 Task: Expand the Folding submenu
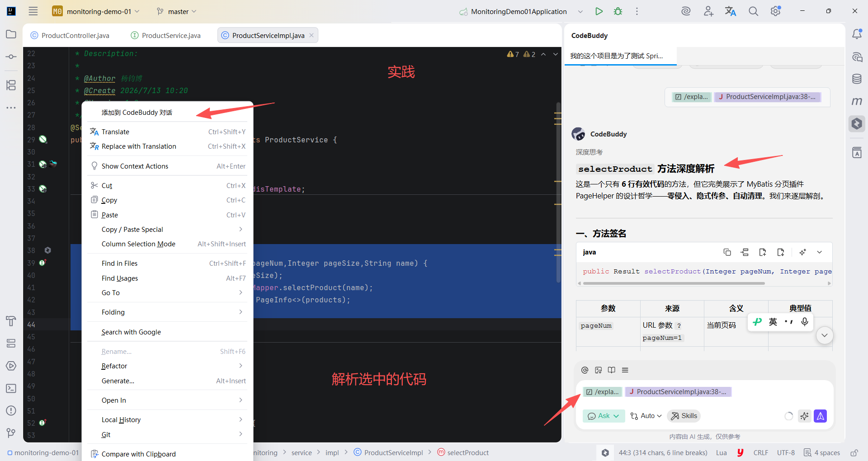coord(167,312)
